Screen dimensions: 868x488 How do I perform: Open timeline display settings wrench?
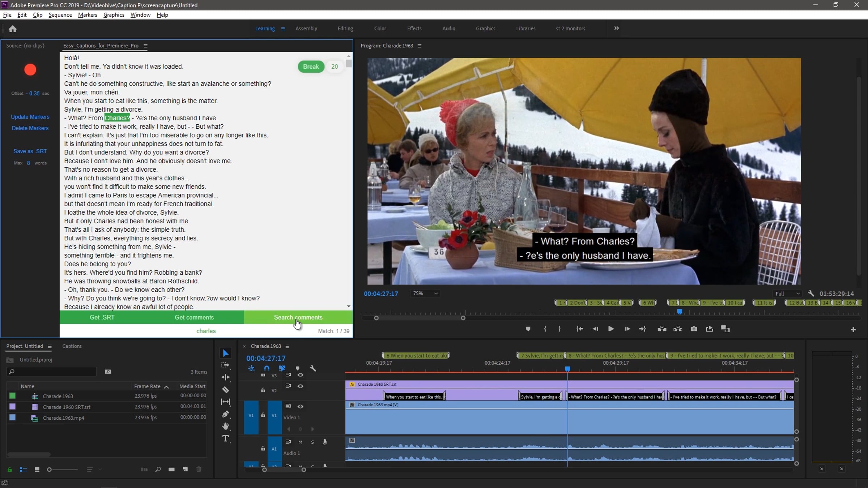pos(313,368)
